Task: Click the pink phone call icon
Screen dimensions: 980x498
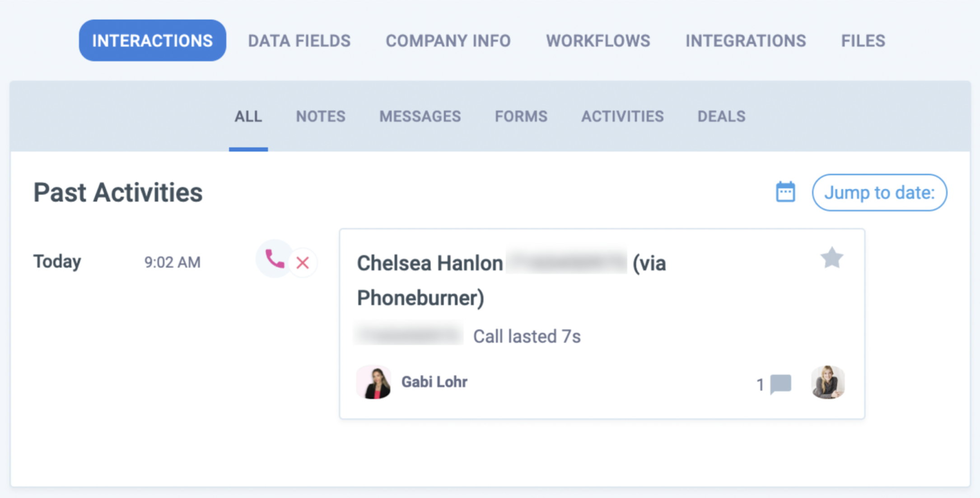Action: [x=274, y=259]
